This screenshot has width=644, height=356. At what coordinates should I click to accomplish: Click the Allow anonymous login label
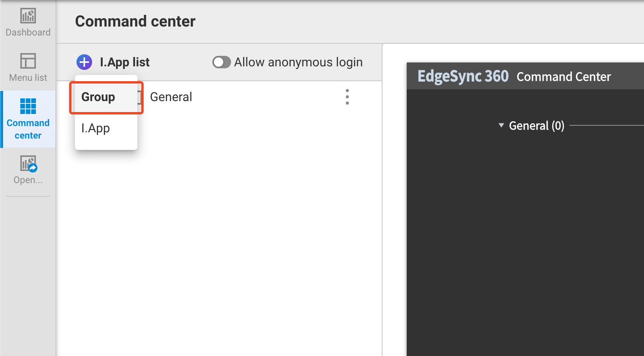299,62
